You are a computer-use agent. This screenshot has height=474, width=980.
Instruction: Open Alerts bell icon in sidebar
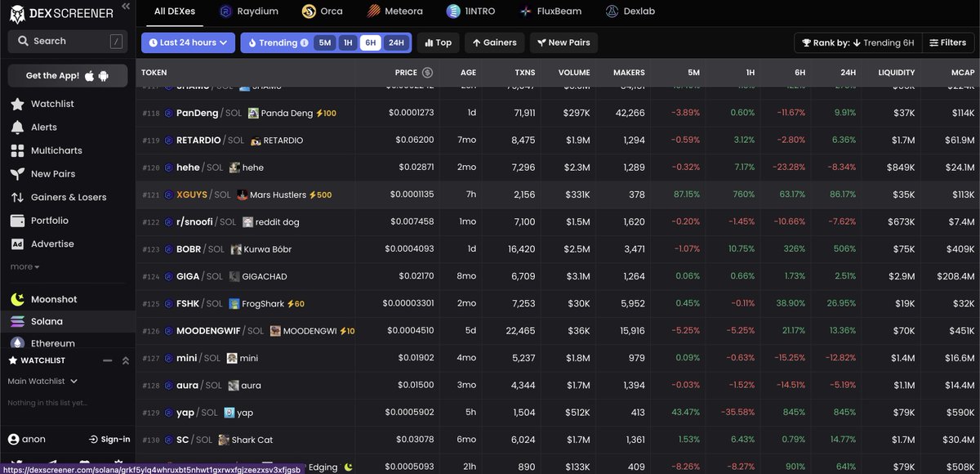[x=17, y=127]
